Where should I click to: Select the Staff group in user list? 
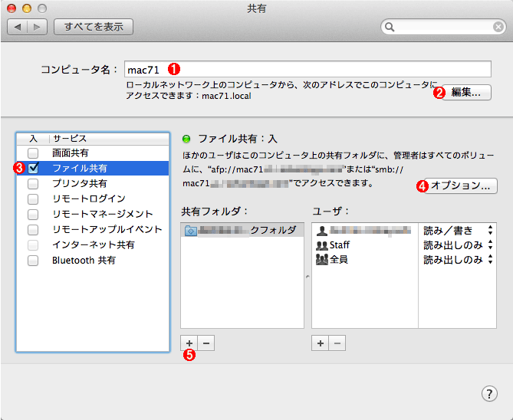(x=365, y=245)
